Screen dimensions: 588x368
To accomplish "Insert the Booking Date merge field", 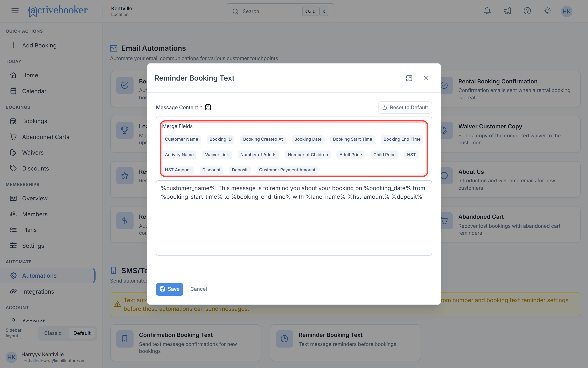I will (308, 139).
